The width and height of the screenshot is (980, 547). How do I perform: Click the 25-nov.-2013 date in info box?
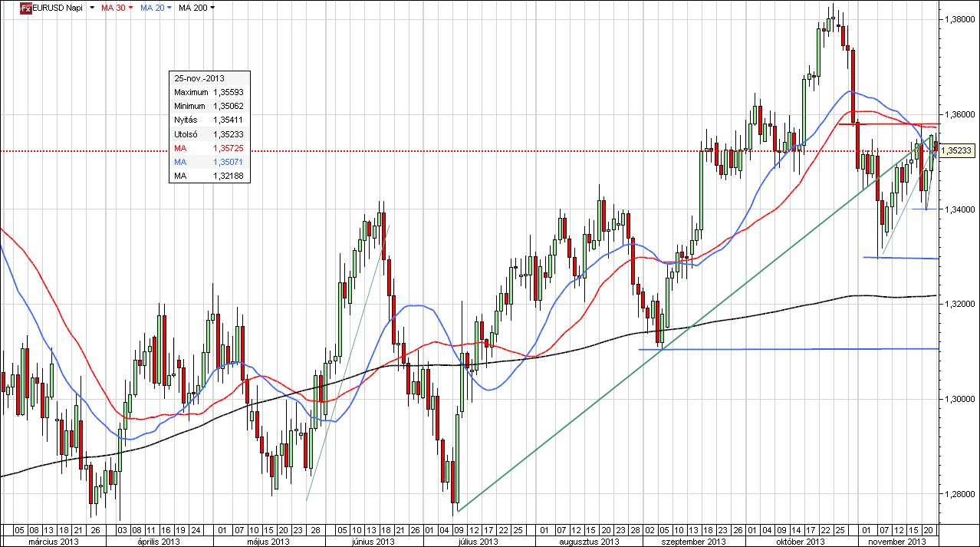point(199,78)
